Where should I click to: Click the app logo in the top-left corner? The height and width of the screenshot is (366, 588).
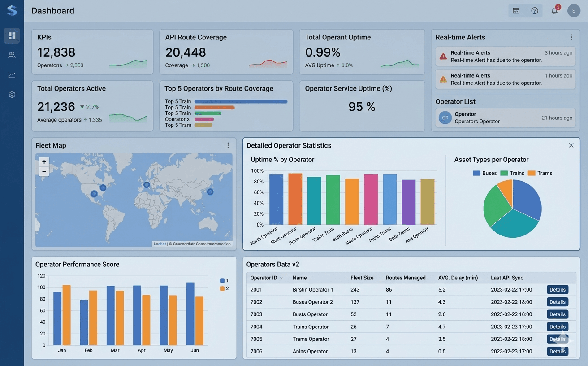(12, 10)
